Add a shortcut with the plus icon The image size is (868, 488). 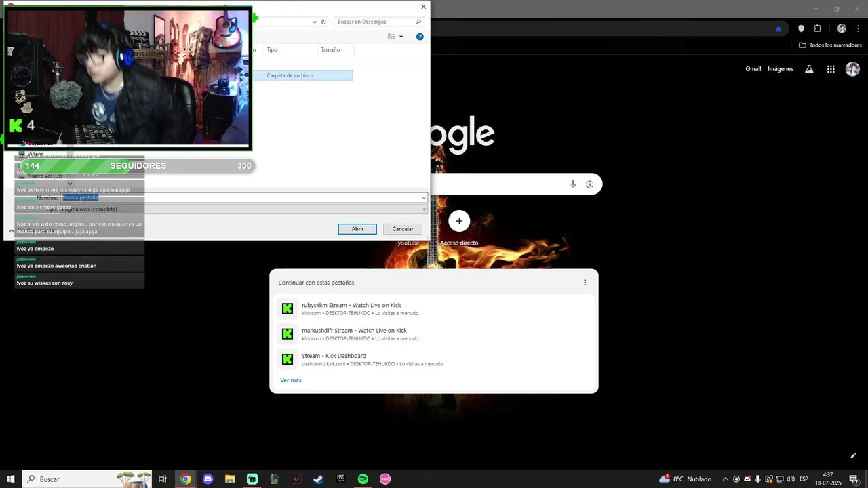[459, 221]
